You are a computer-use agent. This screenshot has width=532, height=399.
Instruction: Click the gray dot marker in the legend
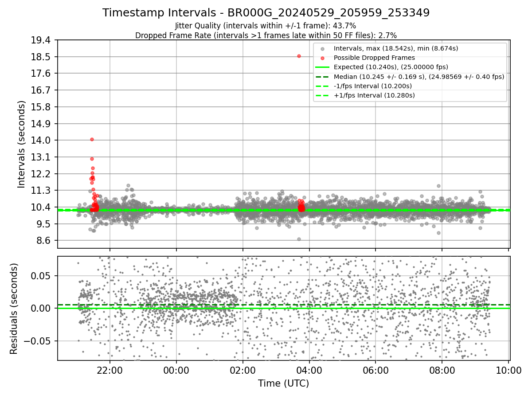[x=322, y=49]
